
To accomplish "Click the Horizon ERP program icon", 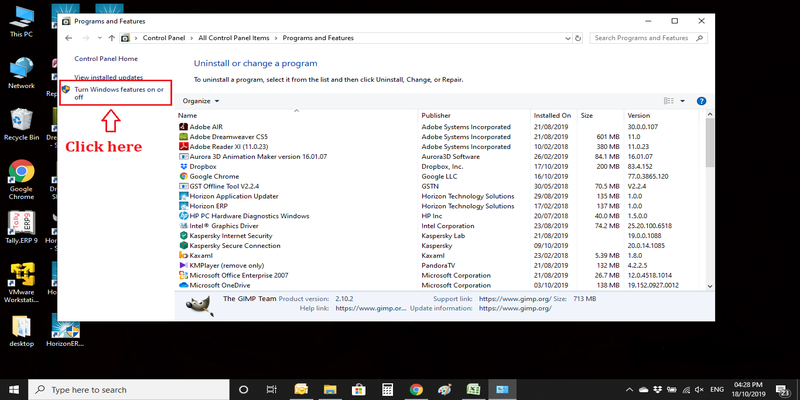I will point(184,206).
